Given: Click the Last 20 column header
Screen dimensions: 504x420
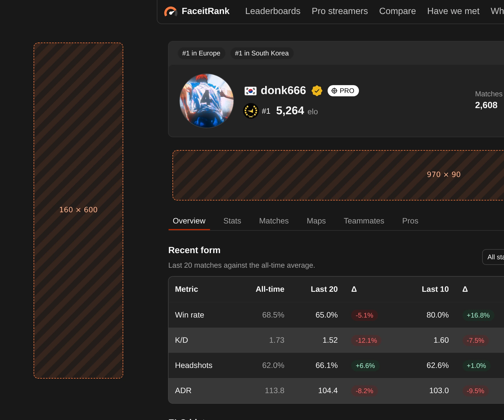Looking at the screenshot, I should point(324,289).
